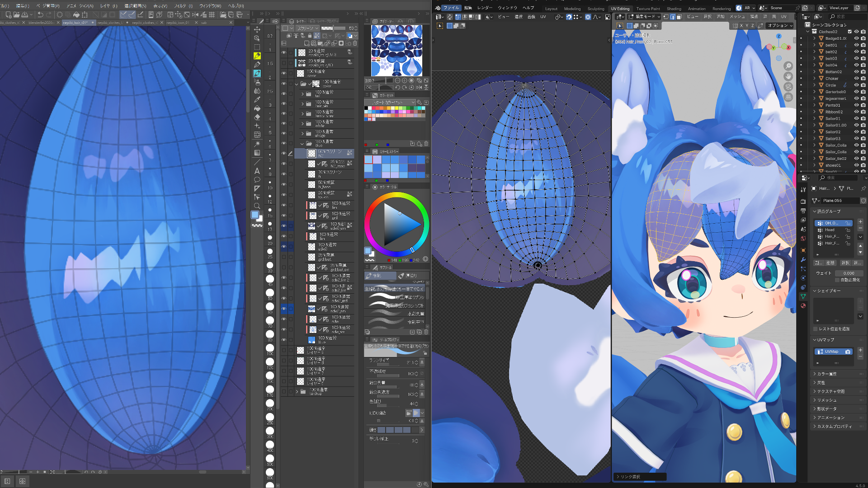Select the Eyedropper tool in Clip Studio
The image size is (868, 488).
(x=257, y=100)
